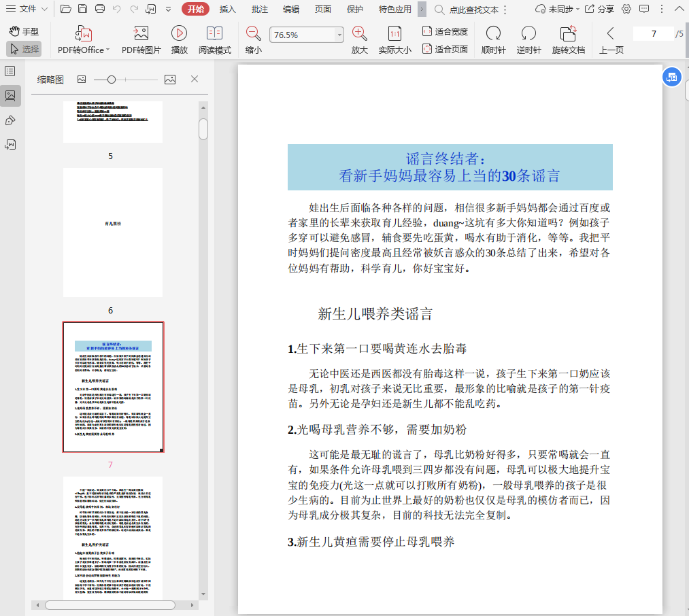Activate the 选择 selection tool
Screen dimensions: 689x616
coord(24,49)
